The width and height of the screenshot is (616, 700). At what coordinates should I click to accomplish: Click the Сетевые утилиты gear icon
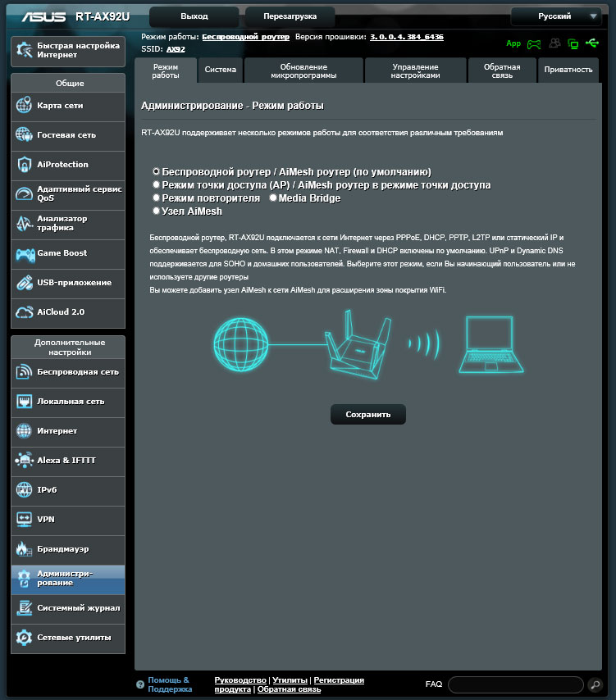24,638
